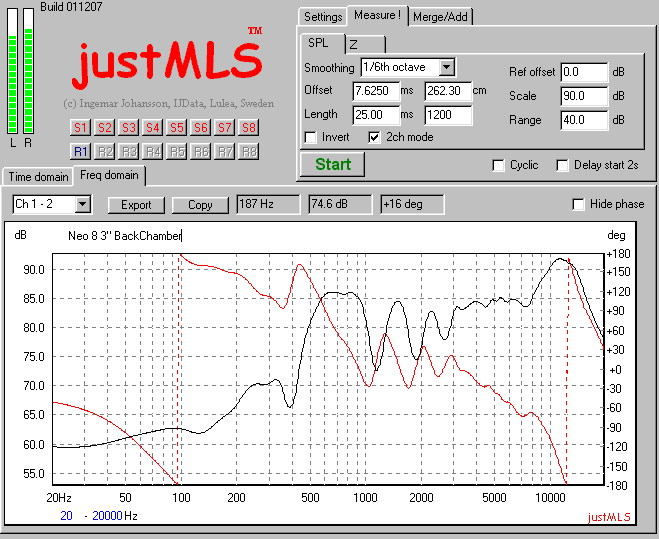Image resolution: width=659 pixels, height=539 pixels.
Task: Recall memory slot R1
Action: point(80,151)
